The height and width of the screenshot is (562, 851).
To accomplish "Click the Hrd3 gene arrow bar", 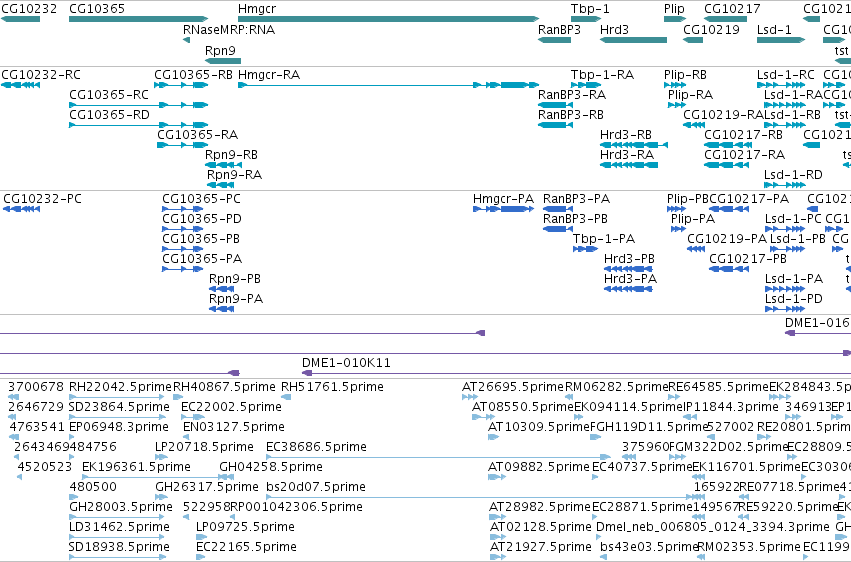I will [633, 40].
